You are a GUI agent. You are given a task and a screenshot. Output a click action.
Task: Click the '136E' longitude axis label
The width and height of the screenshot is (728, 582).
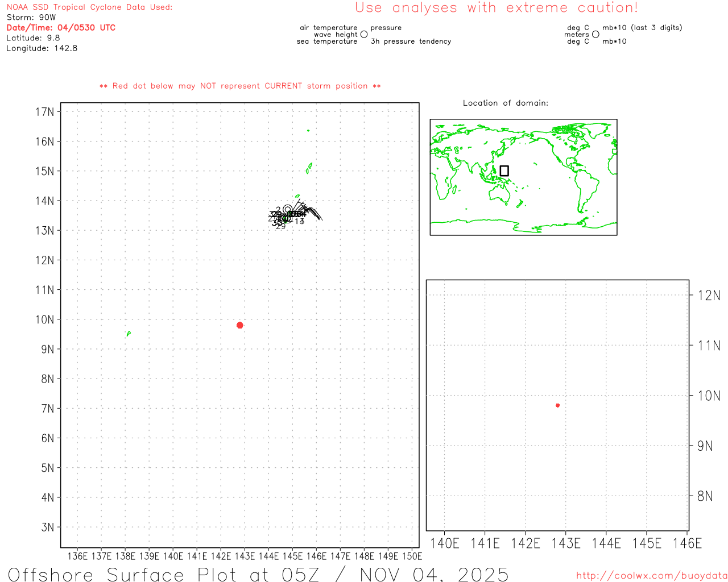pos(78,556)
